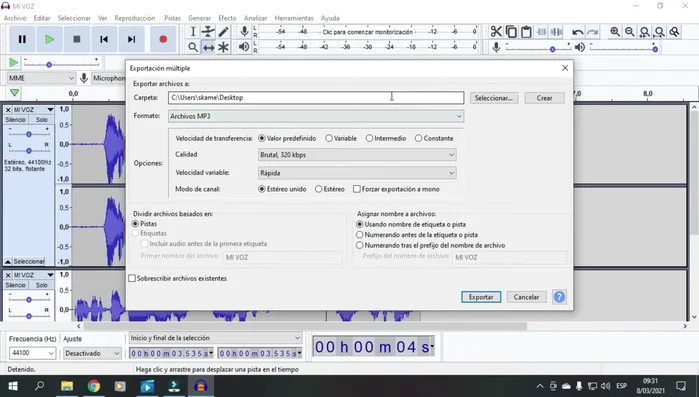
Task: Click Solo on first MI VOZ track
Action: 41,119
